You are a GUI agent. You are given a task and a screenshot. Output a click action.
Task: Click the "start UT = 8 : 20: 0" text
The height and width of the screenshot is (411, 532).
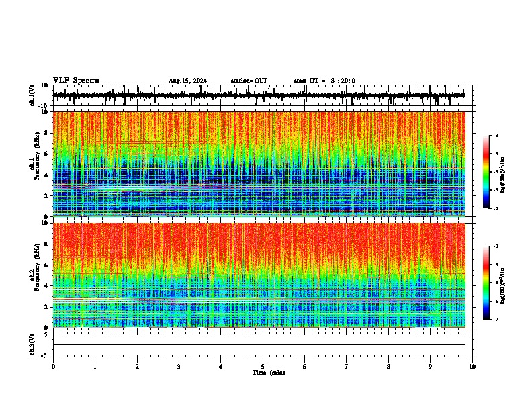point(324,81)
